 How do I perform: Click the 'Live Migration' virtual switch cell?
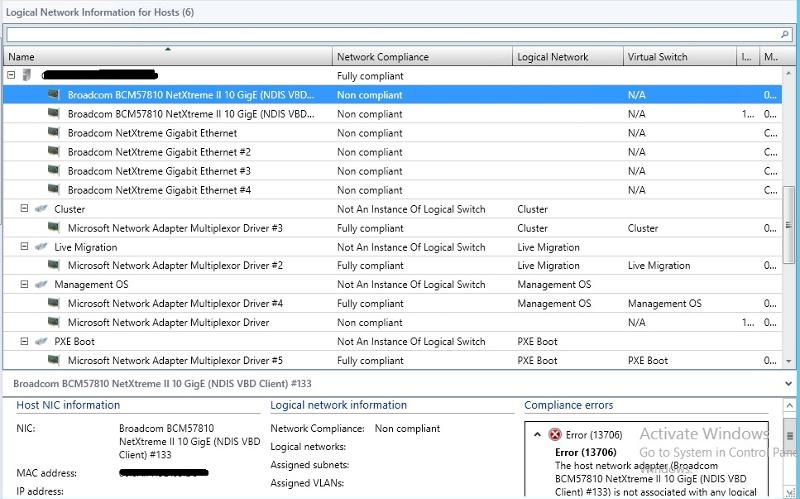[x=659, y=265]
